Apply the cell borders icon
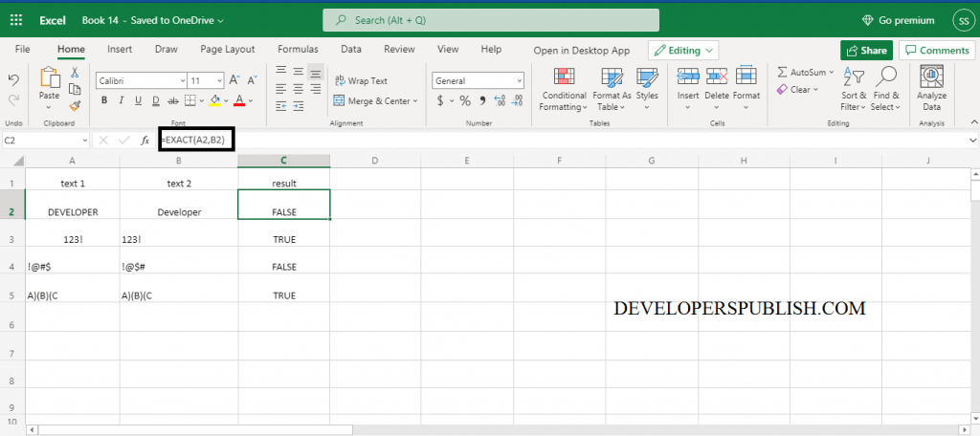Image resolution: width=980 pixels, height=436 pixels. click(190, 100)
